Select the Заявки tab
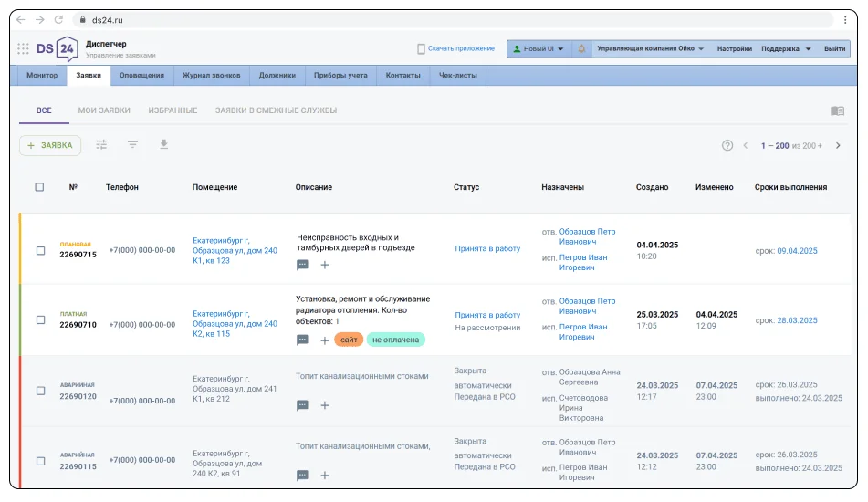868x502 pixels. [89, 75]
